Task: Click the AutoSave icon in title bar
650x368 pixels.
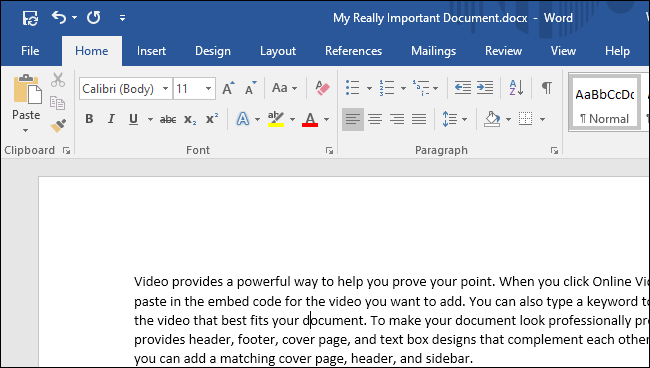Action: 30,18
